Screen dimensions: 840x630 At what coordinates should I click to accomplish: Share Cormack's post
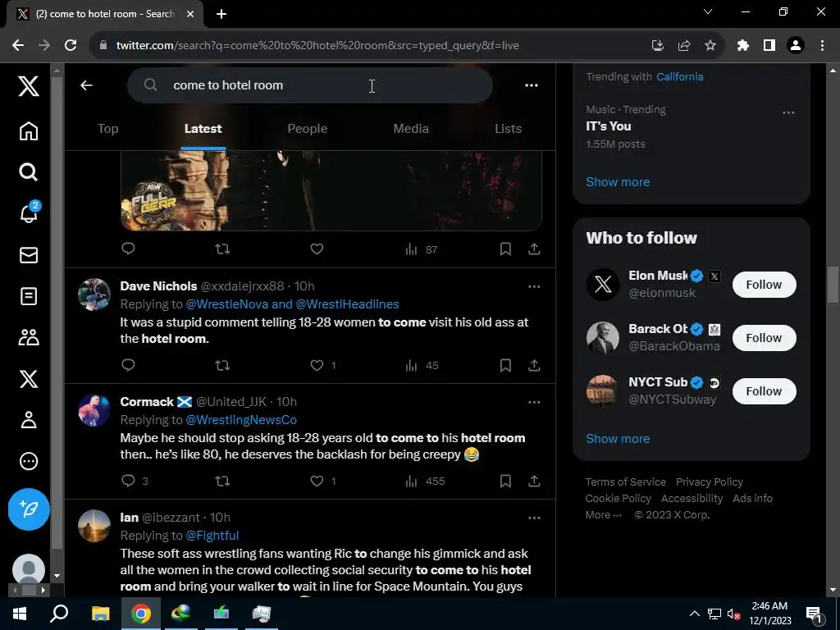pyautogui.click(x=534, y=481)
